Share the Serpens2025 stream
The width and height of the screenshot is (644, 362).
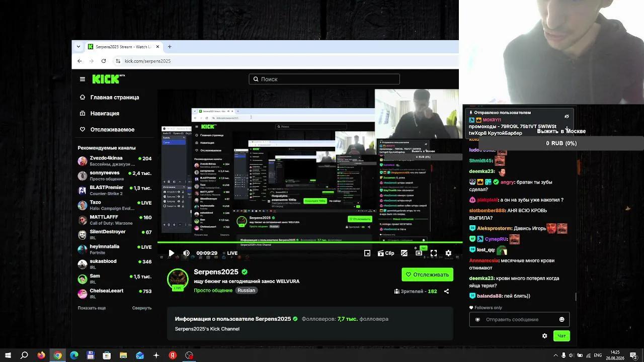[446, 291]
